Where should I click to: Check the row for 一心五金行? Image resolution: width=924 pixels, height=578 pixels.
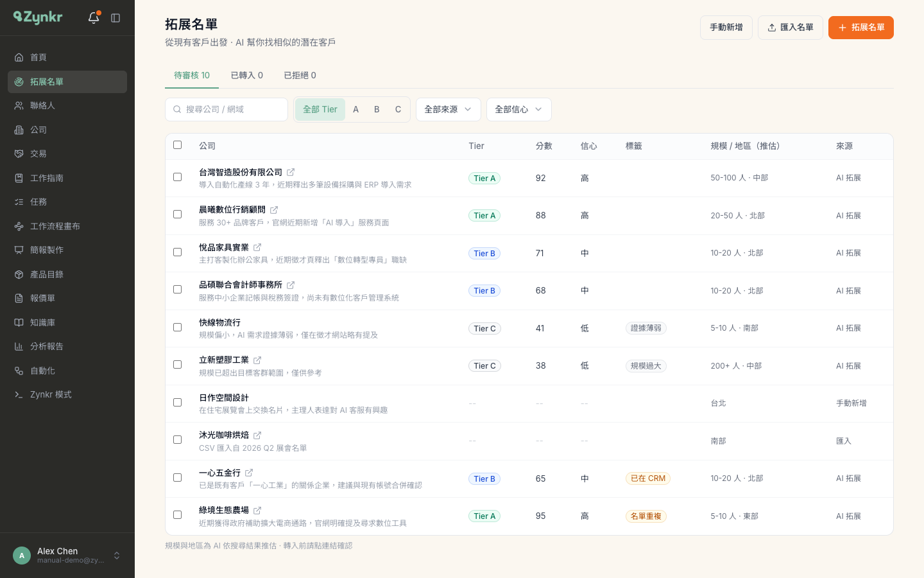click(x=178, y=478)
